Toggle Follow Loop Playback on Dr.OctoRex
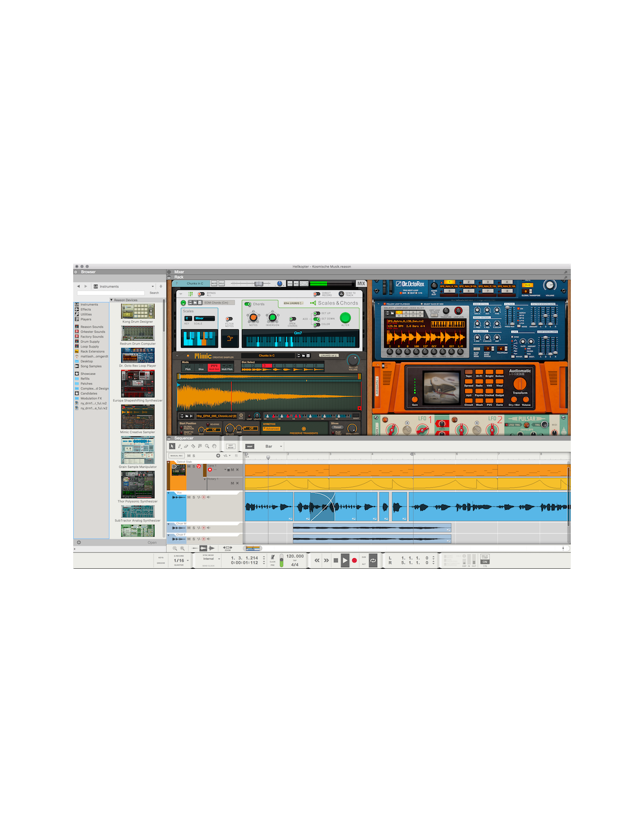 [x=385, y=304]
